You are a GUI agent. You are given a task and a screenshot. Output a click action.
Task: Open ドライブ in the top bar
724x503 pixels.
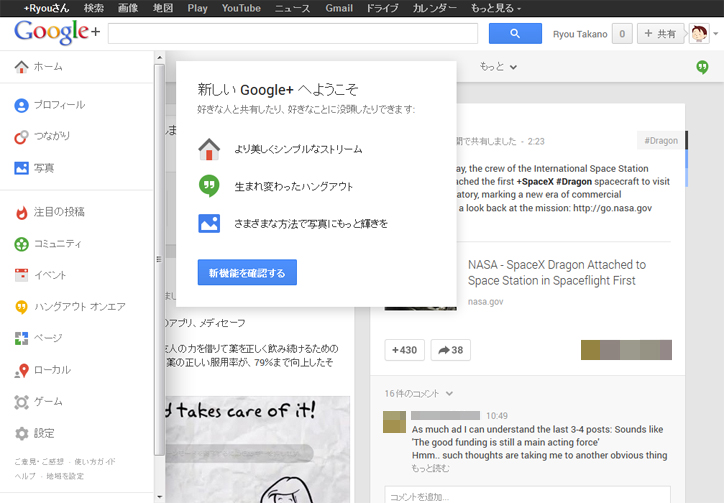382,8
